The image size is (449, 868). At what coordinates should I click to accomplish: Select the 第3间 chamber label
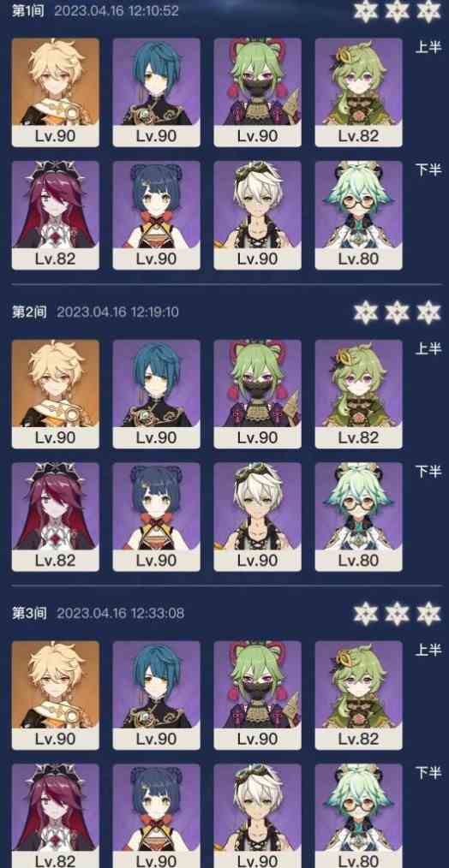coord(29,614)
